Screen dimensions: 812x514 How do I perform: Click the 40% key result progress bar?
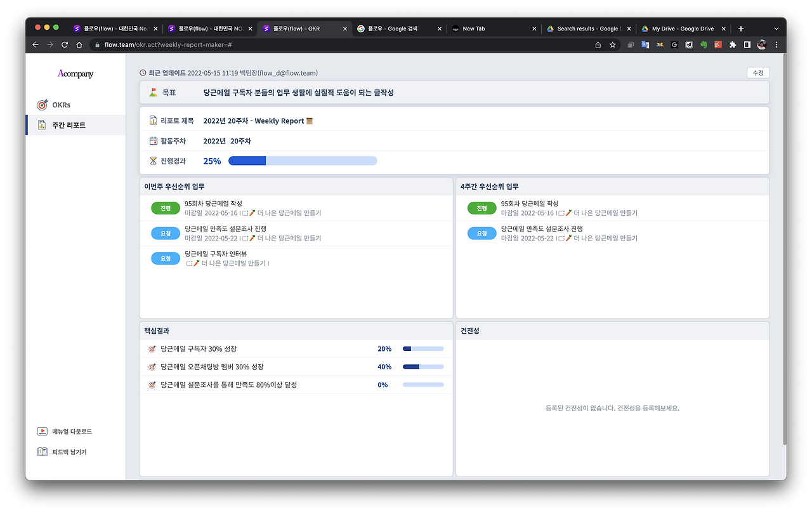pyautogui.click(x=423, y=367)
